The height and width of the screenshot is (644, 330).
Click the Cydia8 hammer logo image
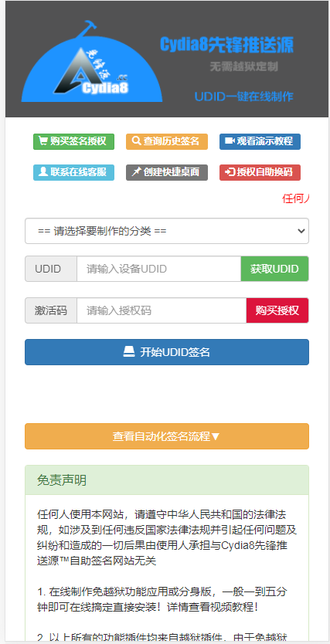coord(92,61)
